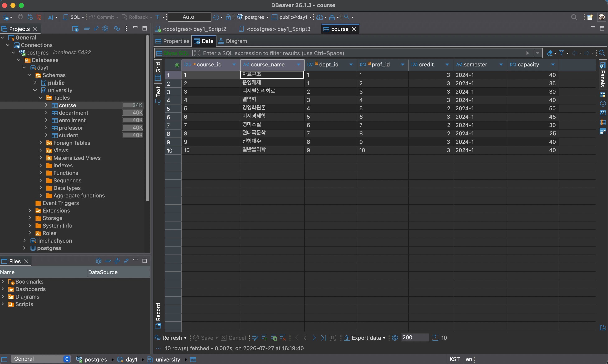Go to the last row of results

(323, 338)
